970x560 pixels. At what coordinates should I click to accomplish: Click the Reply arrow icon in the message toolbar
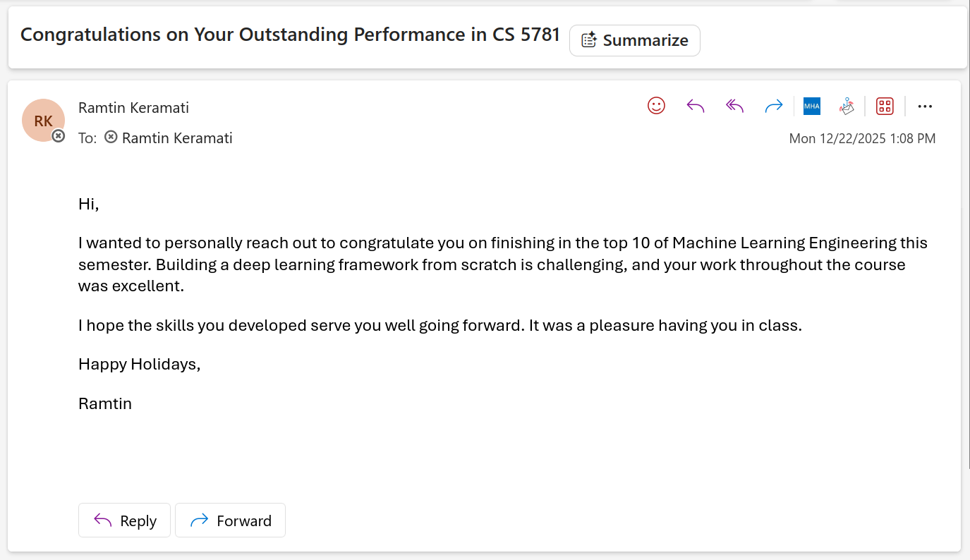coord(696,106)
